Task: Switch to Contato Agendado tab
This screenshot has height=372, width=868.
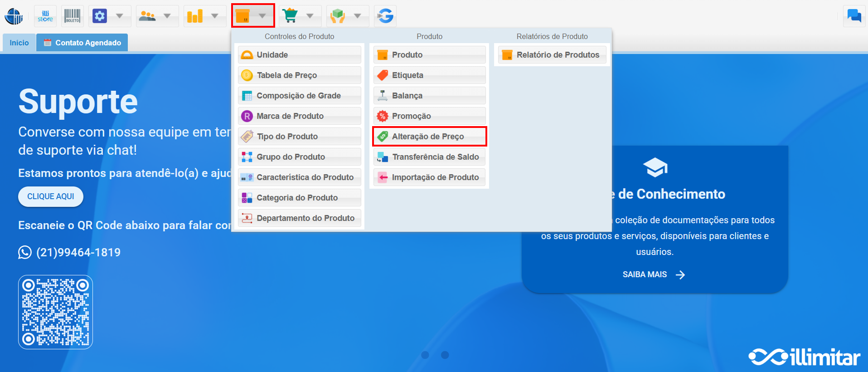Action: click(82, 43)
